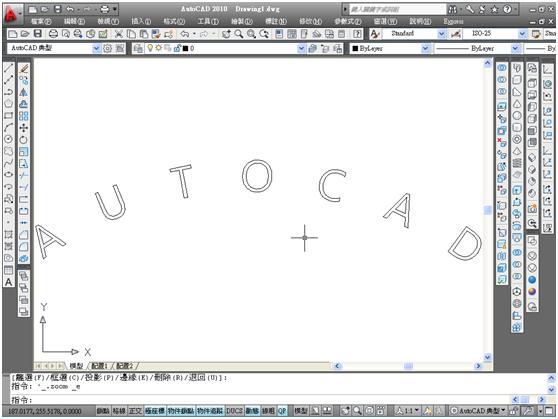Open the annotation scale 1:1 dropdown
This screenshot has height=419, width=558.
pyautogui.click(x=408, y=411)
